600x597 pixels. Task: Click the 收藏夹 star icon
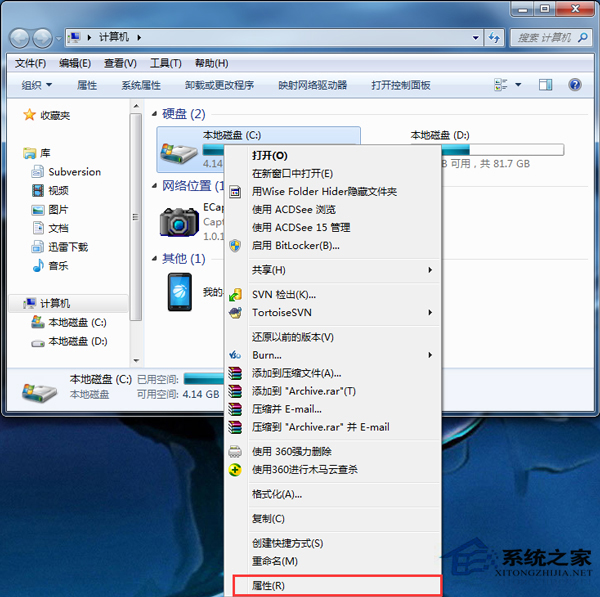click(29, 115)
